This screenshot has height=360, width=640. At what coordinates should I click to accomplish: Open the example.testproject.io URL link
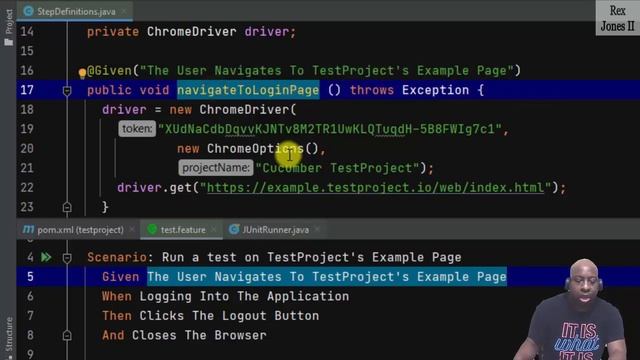tap(376, 188)
